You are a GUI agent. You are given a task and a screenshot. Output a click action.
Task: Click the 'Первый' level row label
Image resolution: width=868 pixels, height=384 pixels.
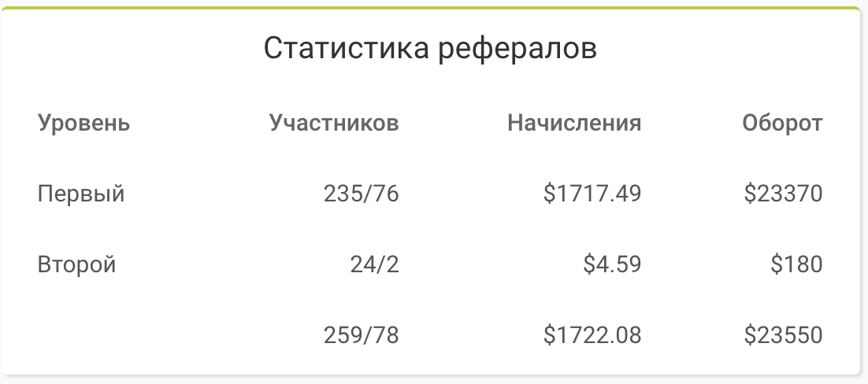[x=81, y=194]
